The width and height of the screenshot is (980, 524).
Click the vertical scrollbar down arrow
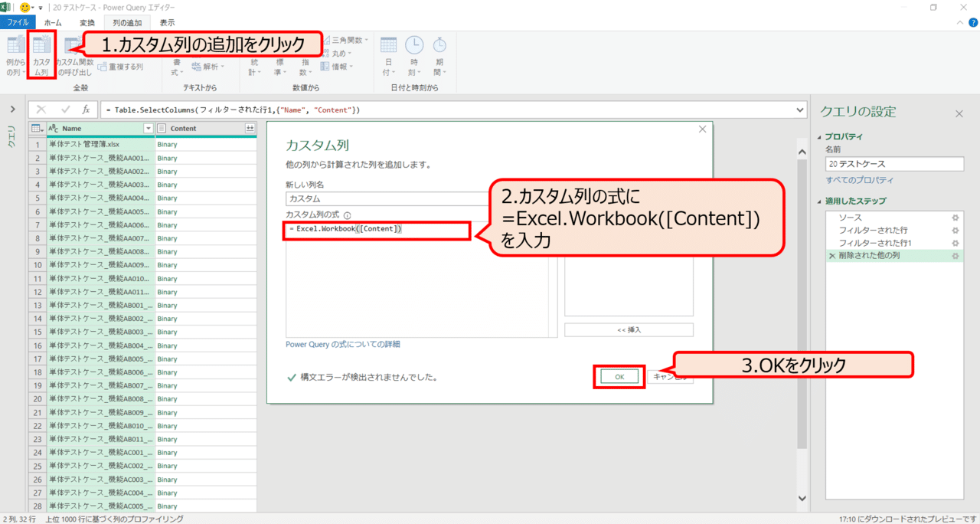tap(802, 498)
